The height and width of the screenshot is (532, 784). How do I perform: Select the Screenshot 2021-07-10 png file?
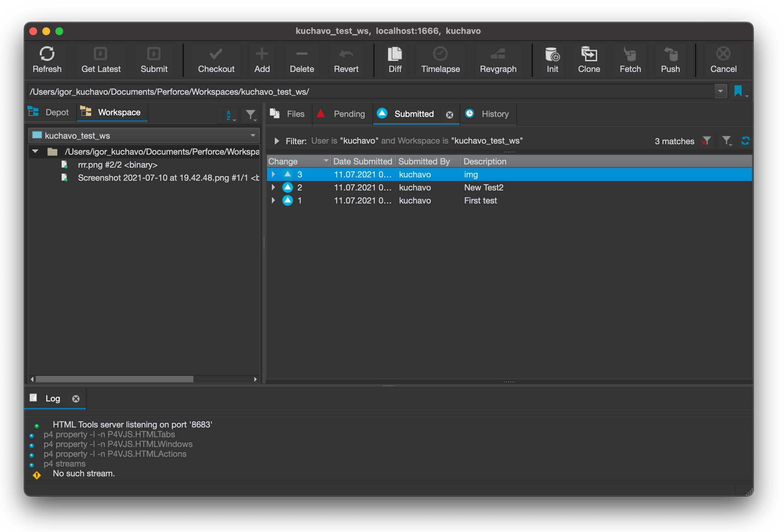[x=168, y=178]
